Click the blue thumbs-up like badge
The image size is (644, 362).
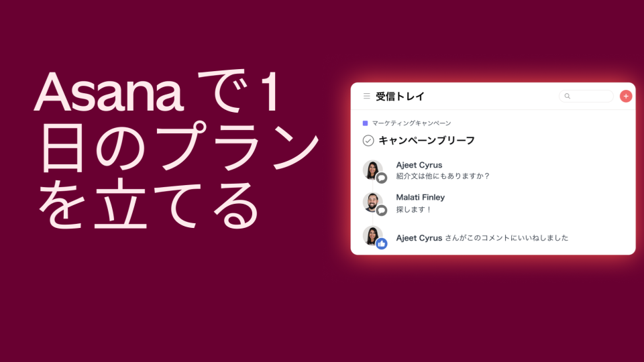382,244
